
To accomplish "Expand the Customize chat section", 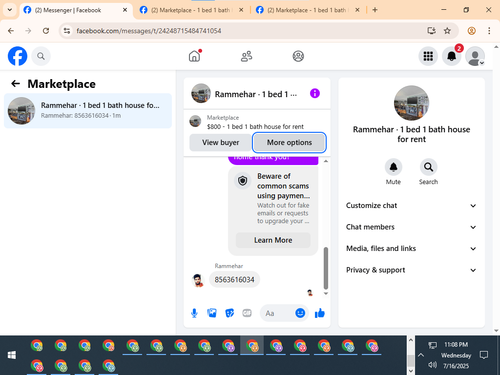I will click(411, 205).
